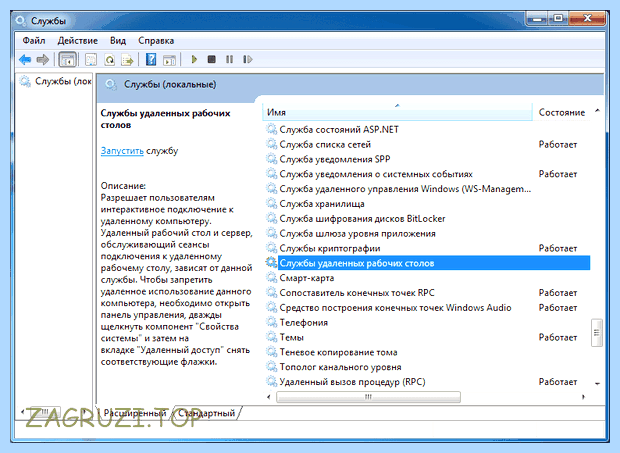Open Properties via toolbar icon
Viewport: 620px width, 453px height.
coord(91,60)
